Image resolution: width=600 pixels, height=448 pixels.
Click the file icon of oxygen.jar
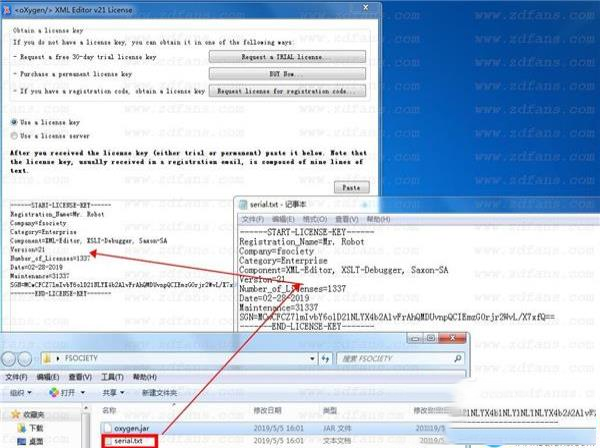pos(108,428)
